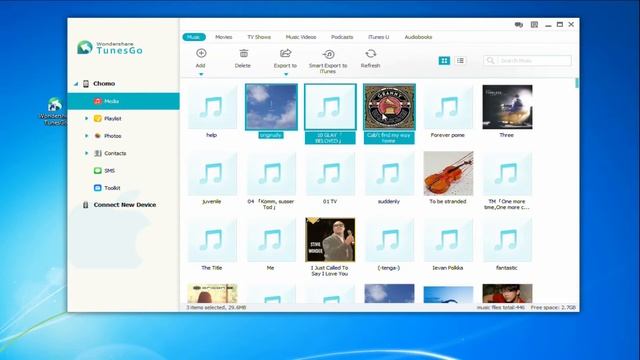Viewport: 640px width, 360px height.
Task: Switch to the Podcasts tab
Action: (342, 37)
